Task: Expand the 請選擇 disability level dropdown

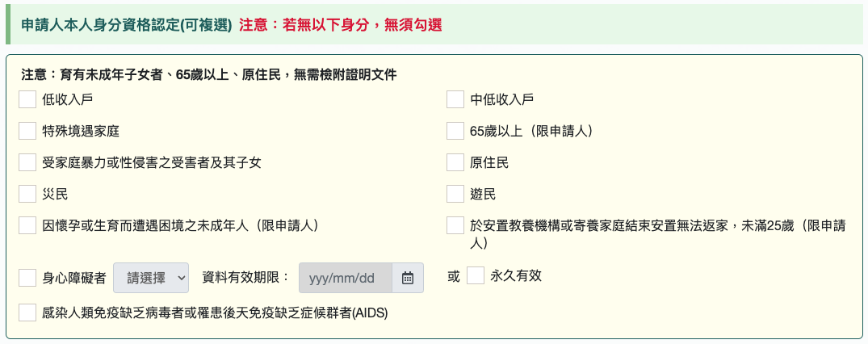Action: pyautogui.click(x=151, y=278)
